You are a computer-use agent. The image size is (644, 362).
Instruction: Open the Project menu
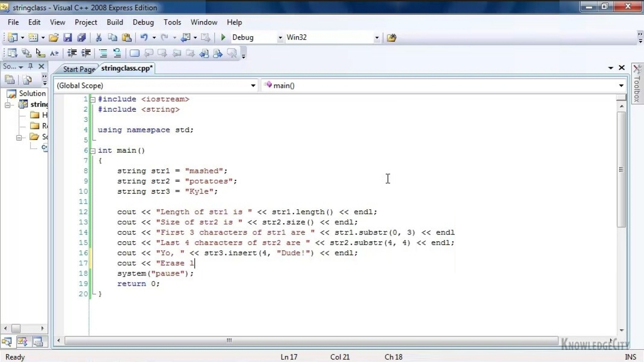[86, 22]
